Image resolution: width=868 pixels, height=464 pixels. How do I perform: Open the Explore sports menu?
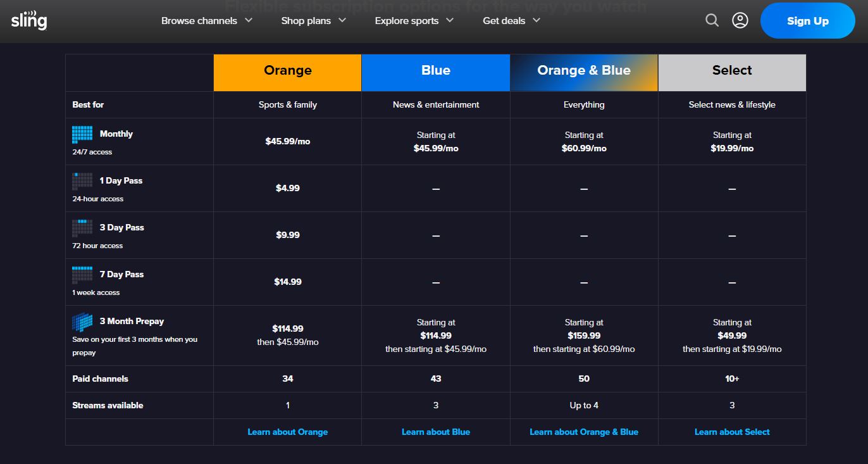414,20
